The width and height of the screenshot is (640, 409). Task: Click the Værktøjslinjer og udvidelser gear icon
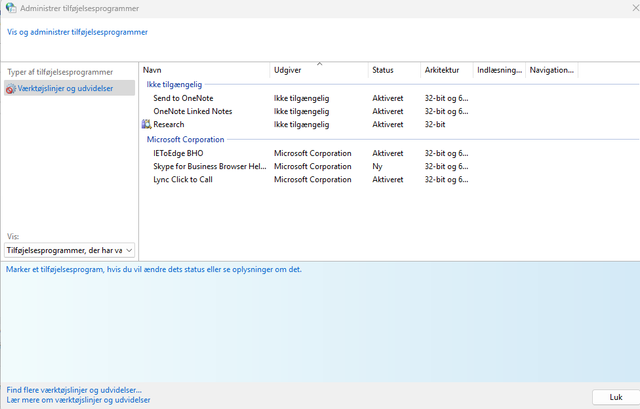11,89
